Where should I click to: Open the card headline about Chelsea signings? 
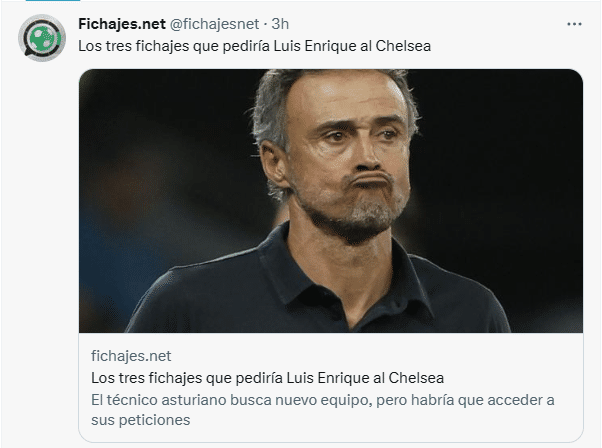point(267,378)
